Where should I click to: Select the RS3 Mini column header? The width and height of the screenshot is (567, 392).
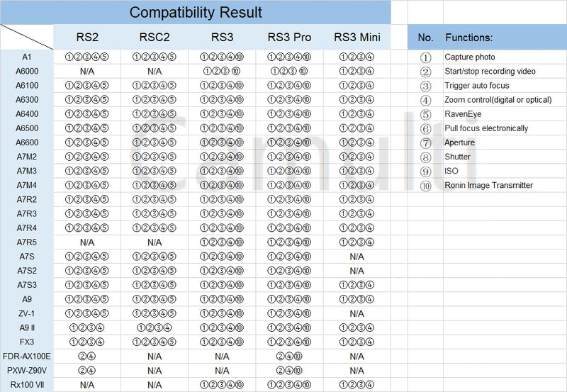coord(357,37)
